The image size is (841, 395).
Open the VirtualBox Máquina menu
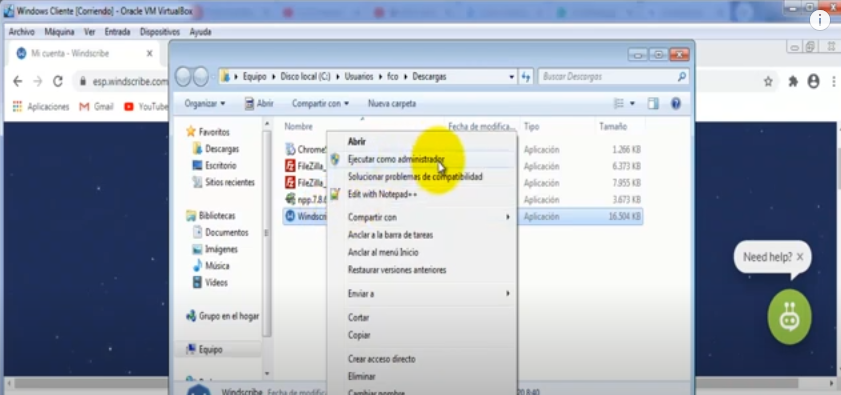(59, 32)
